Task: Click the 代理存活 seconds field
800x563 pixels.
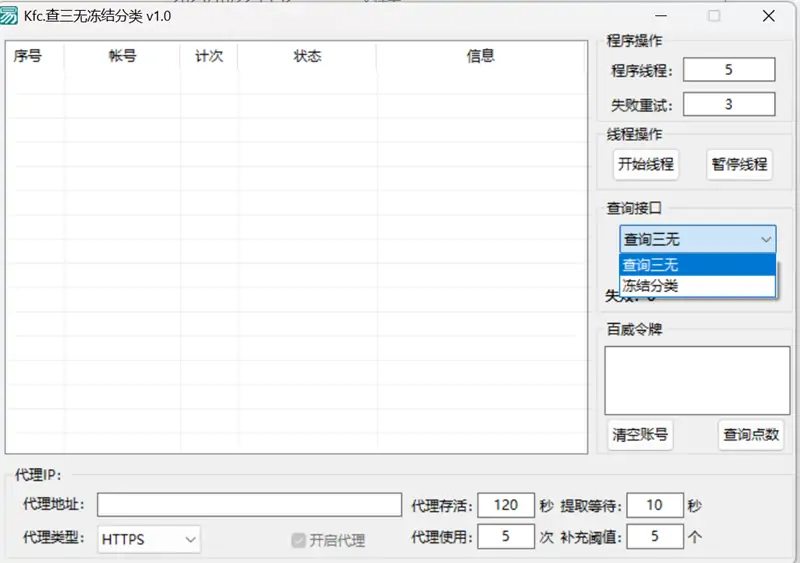Action: (x=506, y=505)
